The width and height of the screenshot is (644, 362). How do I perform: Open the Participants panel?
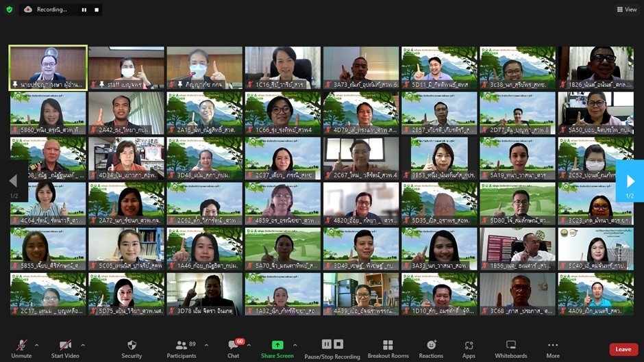pyautogui.click(x=182, y=349)
